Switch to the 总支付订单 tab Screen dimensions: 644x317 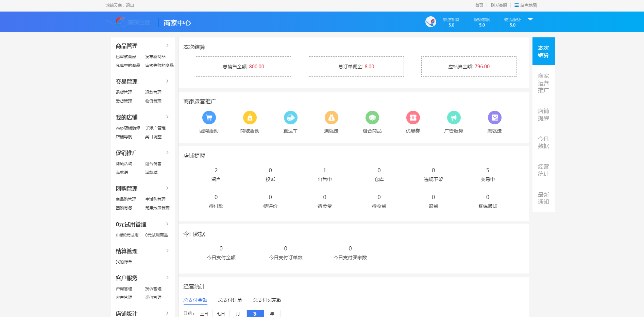tap(230, 300)
